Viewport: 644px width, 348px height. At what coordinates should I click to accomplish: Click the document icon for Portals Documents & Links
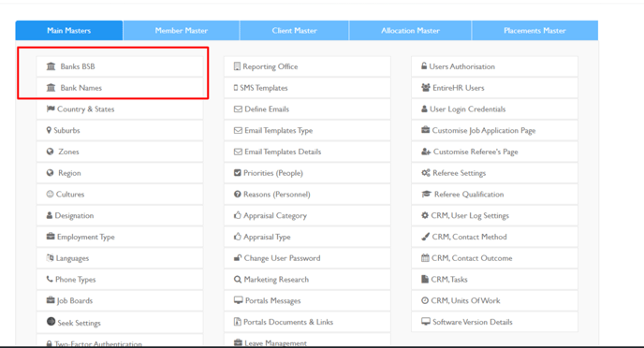(x=237, y=321)
